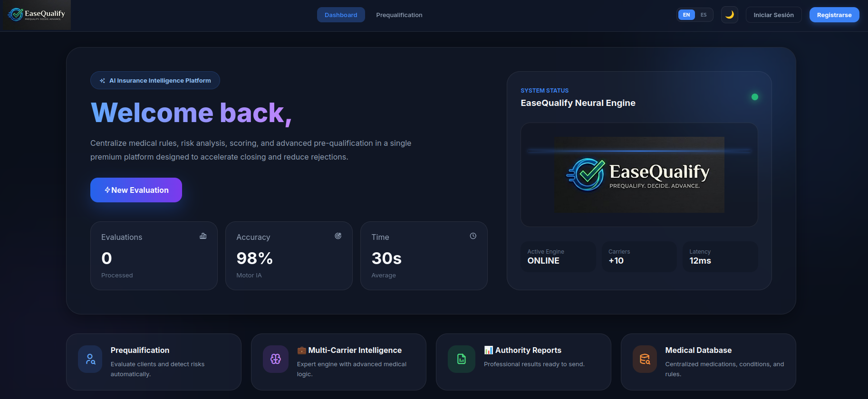Click the Motor IA label
This screenshot has height=399, width=868.
click(249, 275)
